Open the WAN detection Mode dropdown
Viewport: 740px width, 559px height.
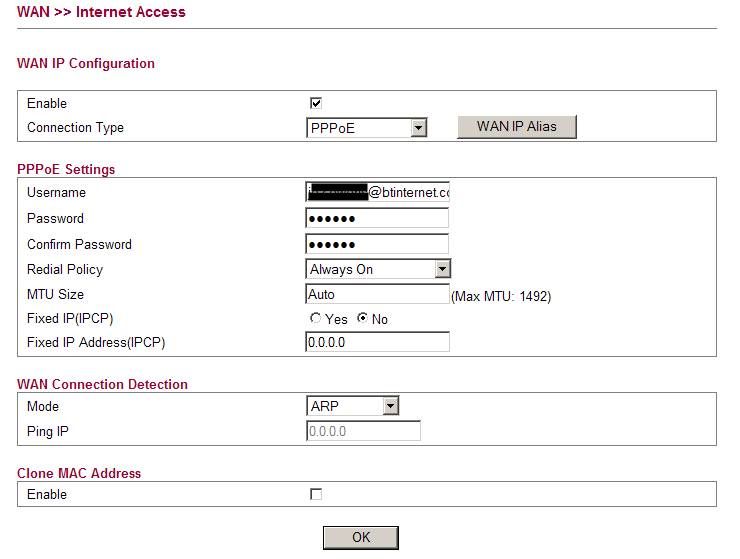352,406
